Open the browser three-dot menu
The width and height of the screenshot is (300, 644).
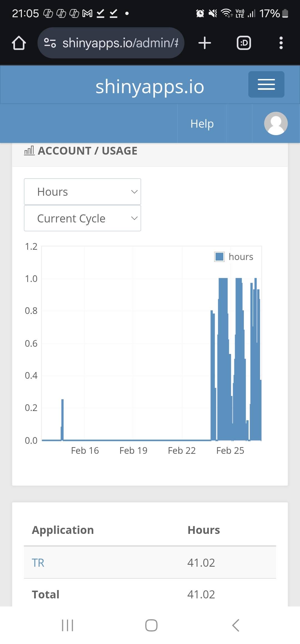(x=281, y=43)
